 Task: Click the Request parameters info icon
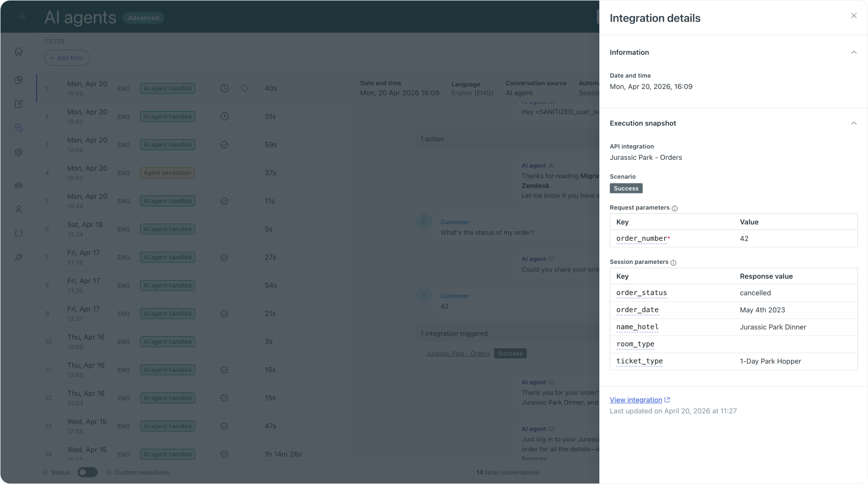point(675,208)
